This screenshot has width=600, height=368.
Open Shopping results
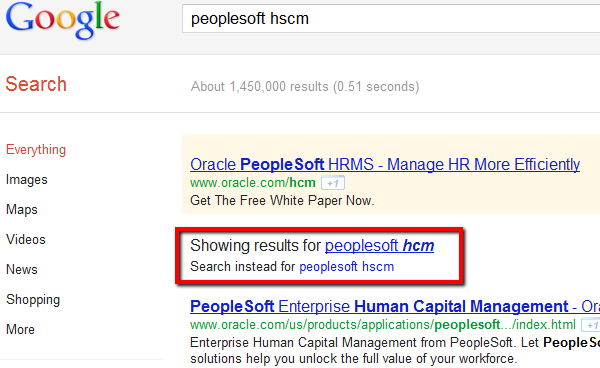(33, 300)
